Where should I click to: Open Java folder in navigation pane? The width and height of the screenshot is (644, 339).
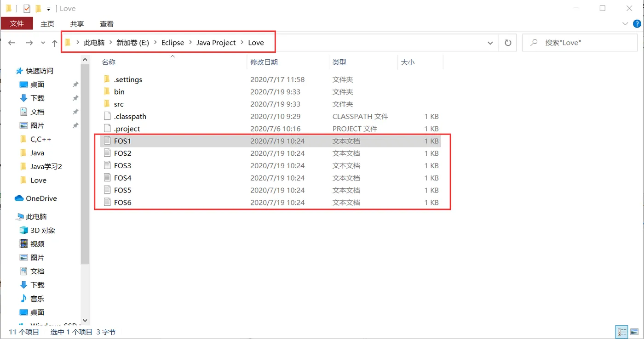click(37, 153)
